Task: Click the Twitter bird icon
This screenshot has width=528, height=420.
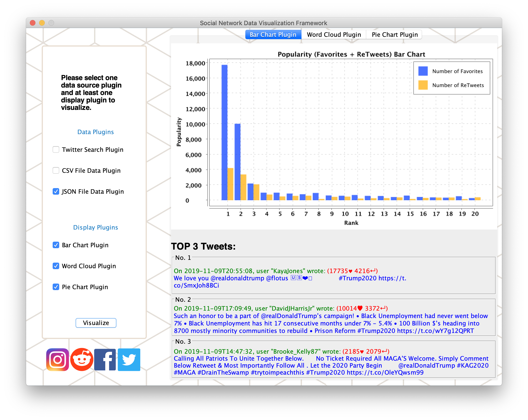Action: tap(129, 359)
